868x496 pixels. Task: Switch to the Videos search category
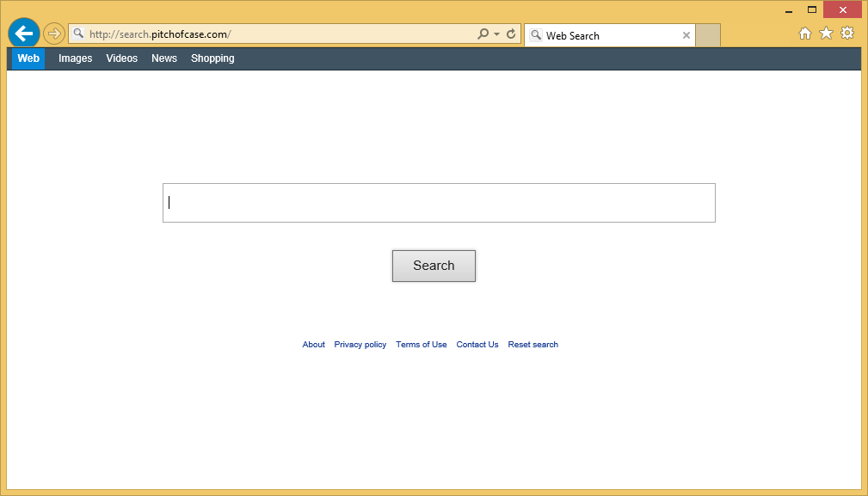click(121, 58)
